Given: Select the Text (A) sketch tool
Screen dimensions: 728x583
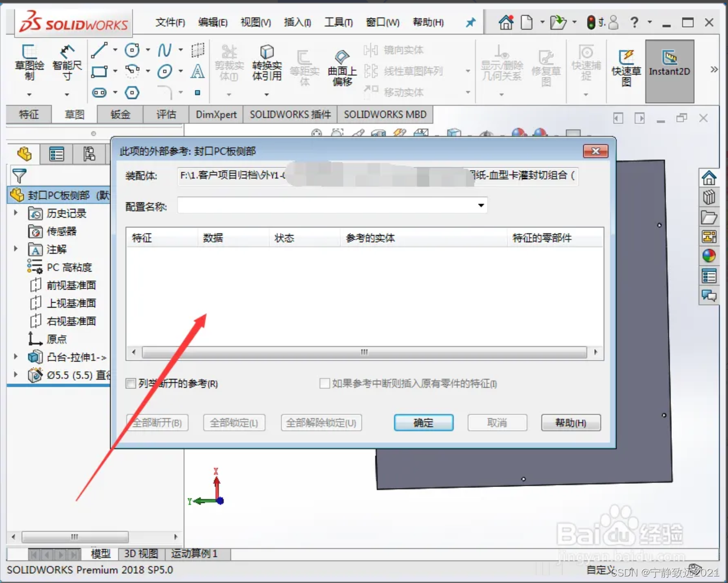Looking at the screenshot, I should pos(198,71).
